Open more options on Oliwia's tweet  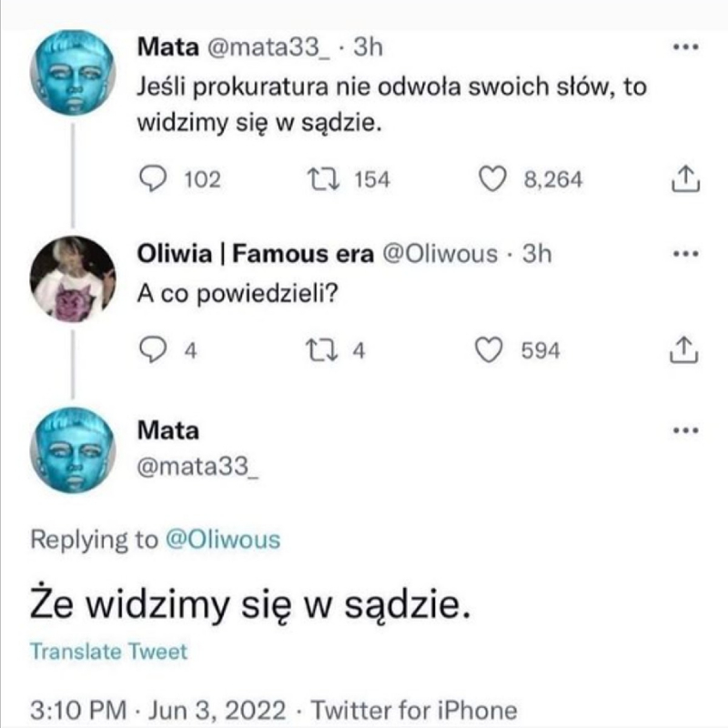[x=683, y=255]
